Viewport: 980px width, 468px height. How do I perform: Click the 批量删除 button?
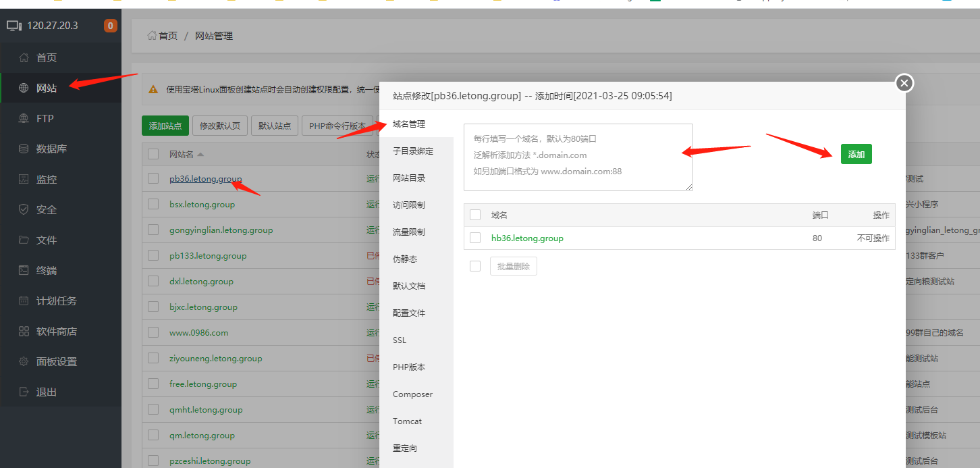point(514,266)
